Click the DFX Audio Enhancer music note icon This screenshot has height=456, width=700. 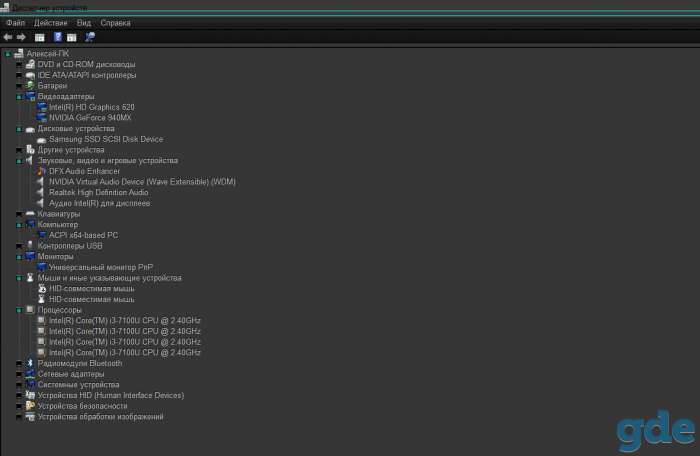pos(42,171)
